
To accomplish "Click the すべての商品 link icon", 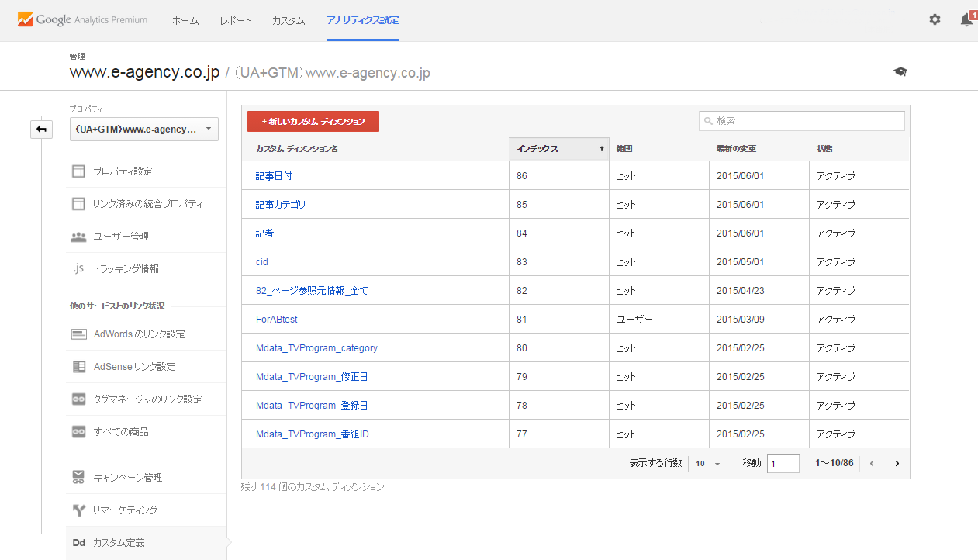I will tap(78, 431).
